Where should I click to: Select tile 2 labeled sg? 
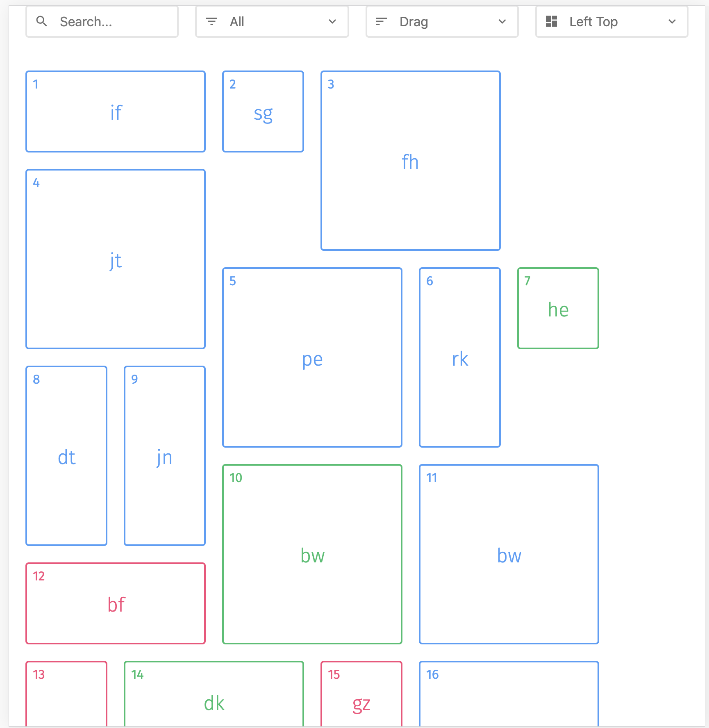(263, 111)
